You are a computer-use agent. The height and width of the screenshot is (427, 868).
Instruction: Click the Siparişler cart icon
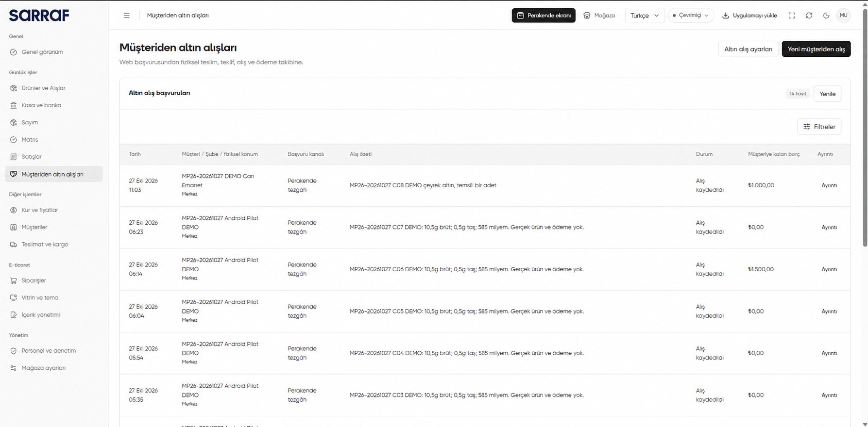tap(14, 280)
